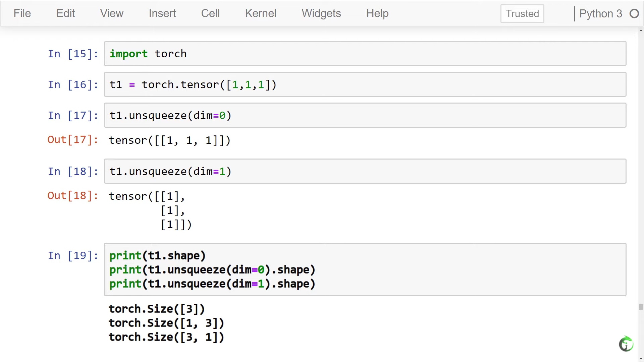Screen dimensions: 644x362
Task: Click inside the unsqueeze(dim=1) cell
Action: [365, 171]
